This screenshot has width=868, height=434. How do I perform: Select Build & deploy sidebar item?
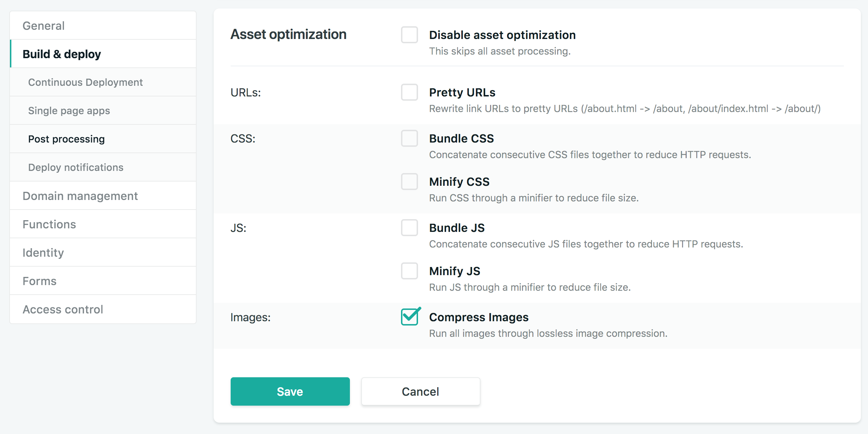[62, 54]
